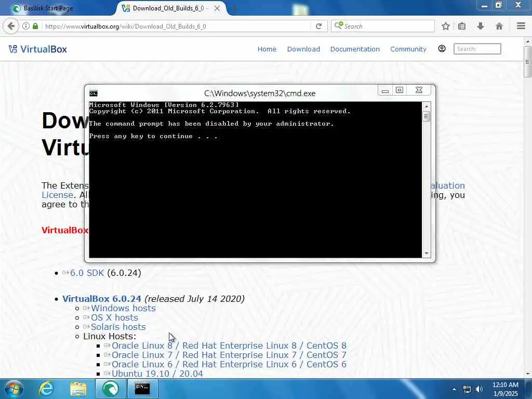This screenshot has width=532, height=399.
Task: Open the Ubuntu 19.10 / 20.04 link
Action: point(157,374)
